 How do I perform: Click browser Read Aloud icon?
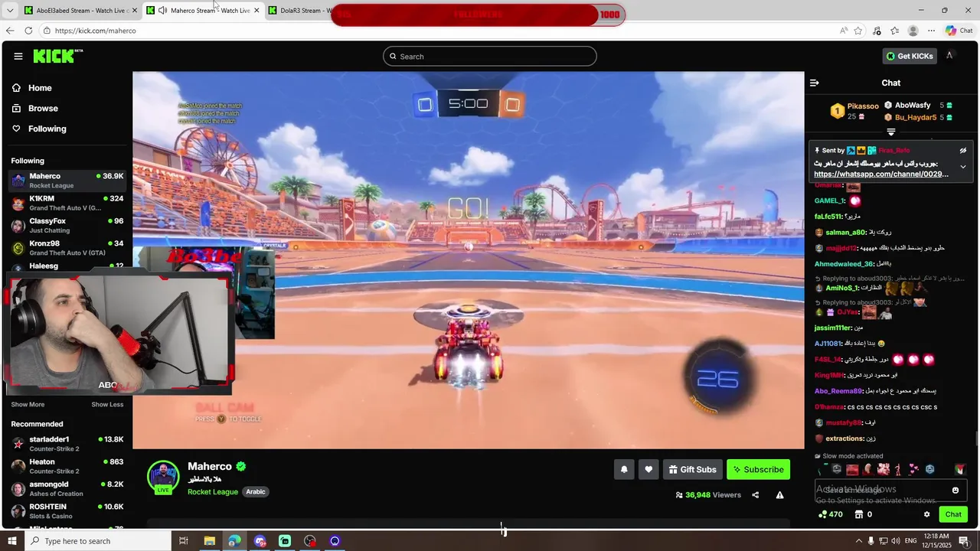point(843,31)
